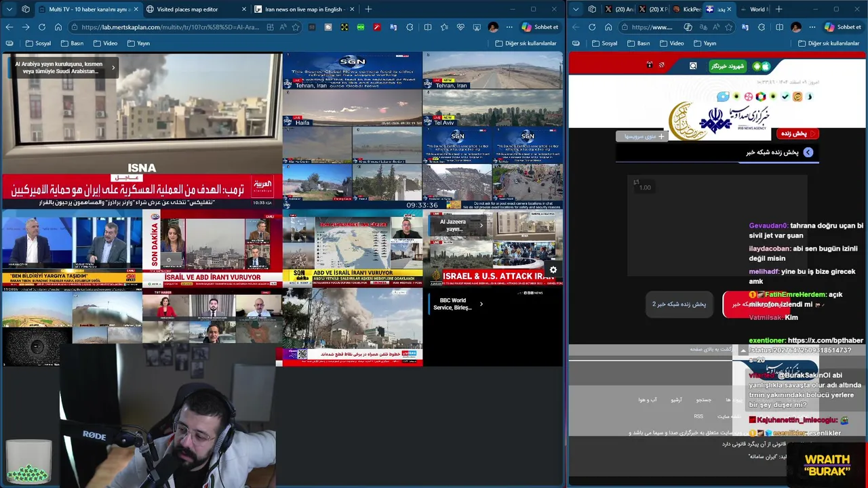Click the left browser profile avatar
Screen dimensions: 868x488
[493, 27]
